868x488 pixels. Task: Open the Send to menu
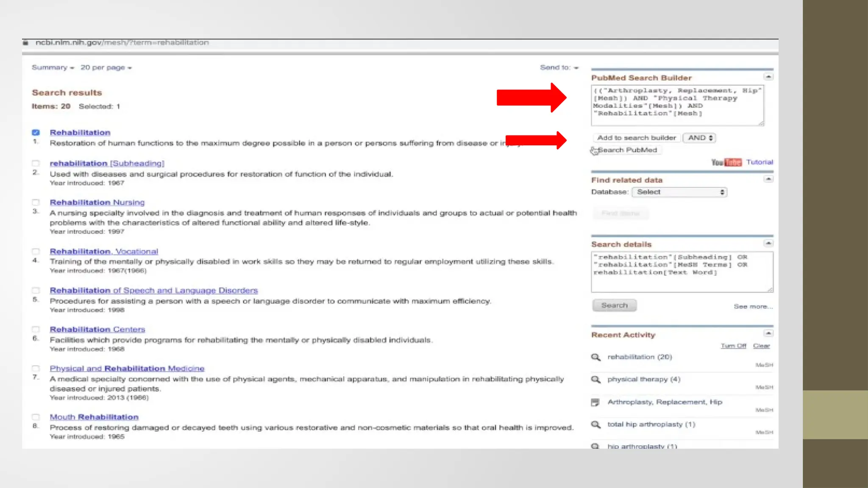point(559,68)
